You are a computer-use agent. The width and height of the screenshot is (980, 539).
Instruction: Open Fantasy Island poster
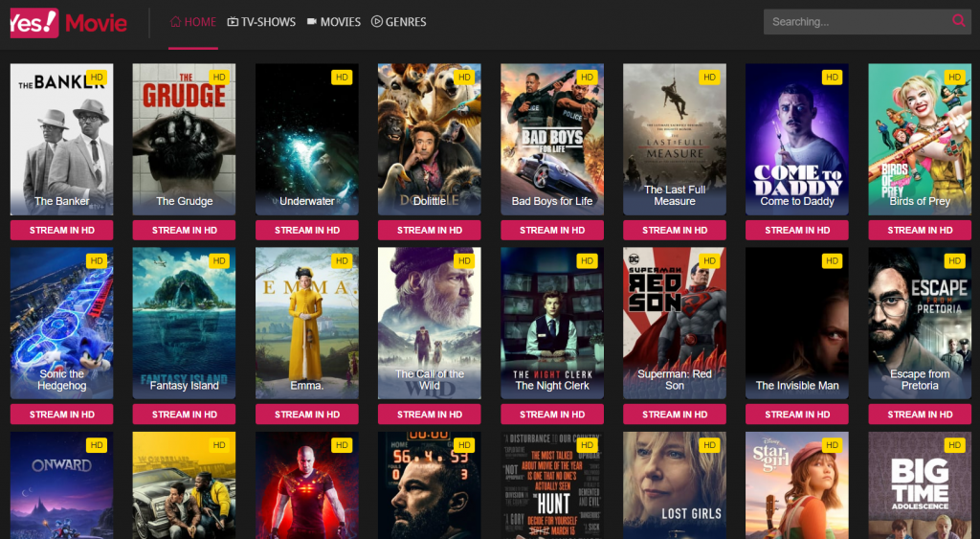tap(185, 324)
